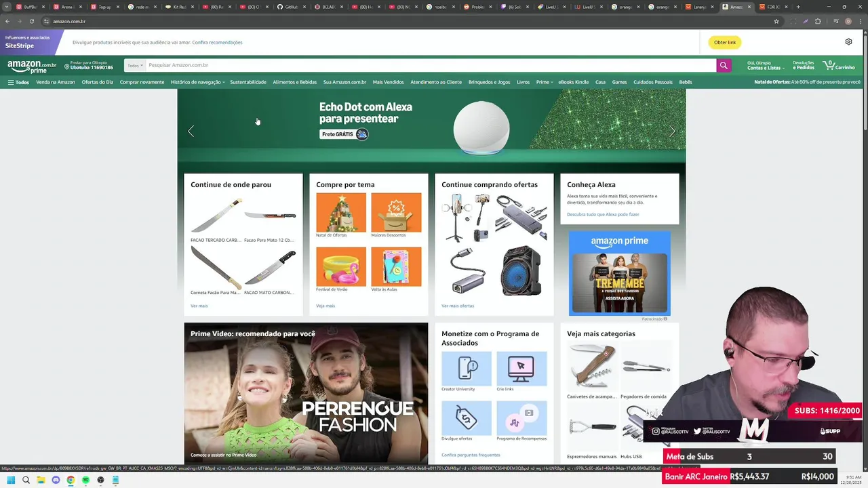Image resolution: width=868 pixels, height=488 pixels.
Task: Click the Amazon Prime logo
Action: (32, 66)
